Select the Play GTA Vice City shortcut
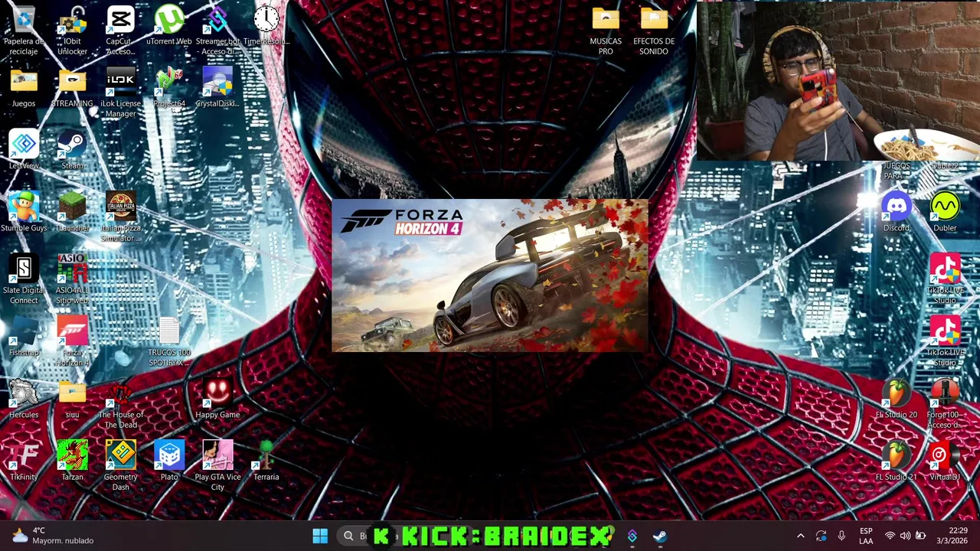The height and width of the screenshot is (551, 980). 217,466
